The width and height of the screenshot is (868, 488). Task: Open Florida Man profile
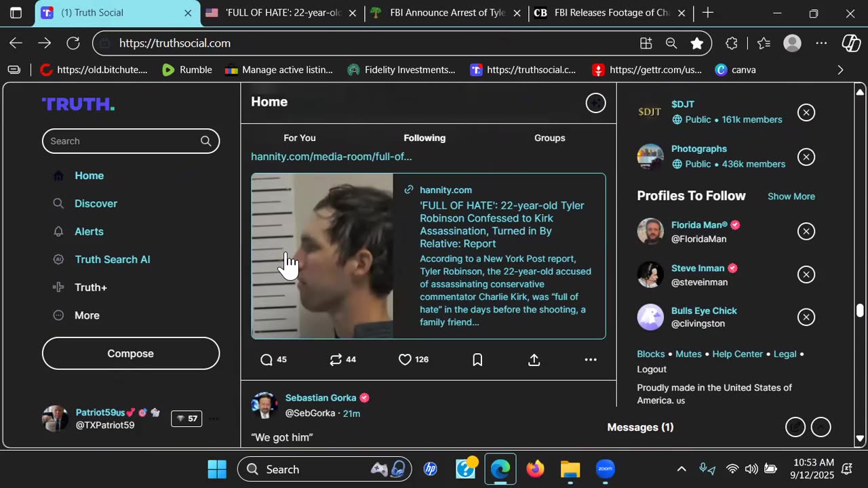pos(699,225)
